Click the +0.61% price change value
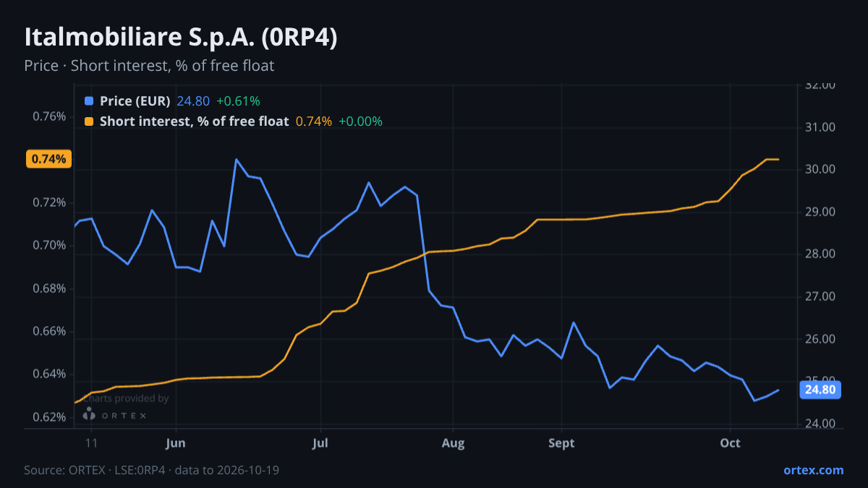Viewport: 868px width, 488px height. 238,101
